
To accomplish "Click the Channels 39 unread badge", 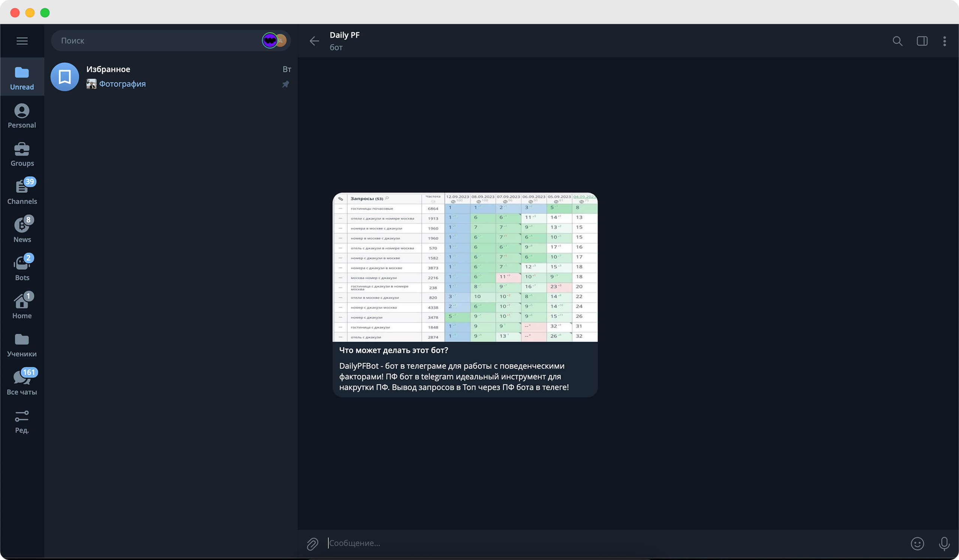I will 30,181.
